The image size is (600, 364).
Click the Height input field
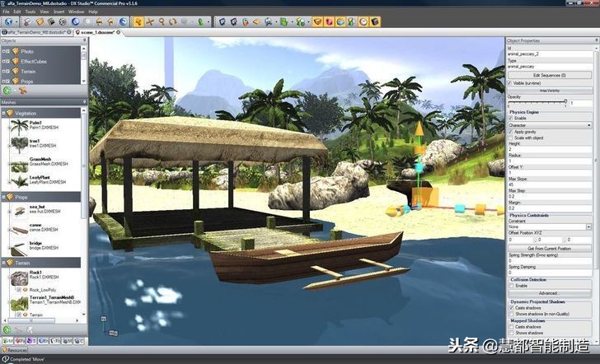point(550,150)
